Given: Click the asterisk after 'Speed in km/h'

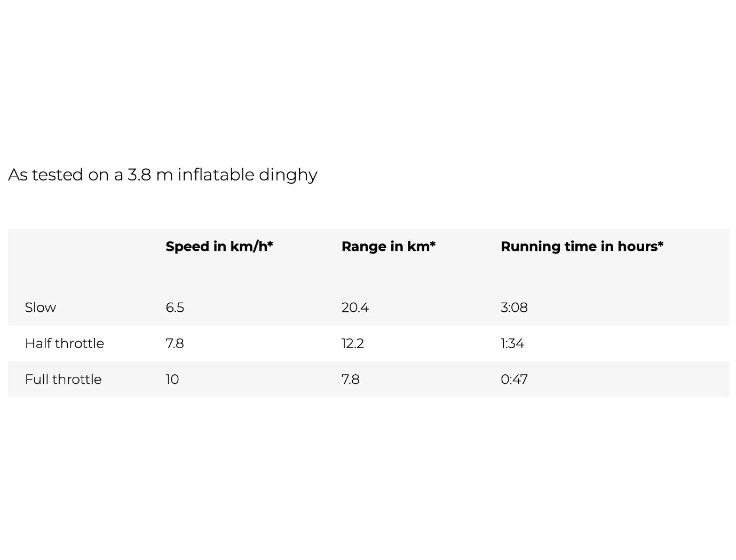Looking at the screenshot, I should click(x=270, y=244).
